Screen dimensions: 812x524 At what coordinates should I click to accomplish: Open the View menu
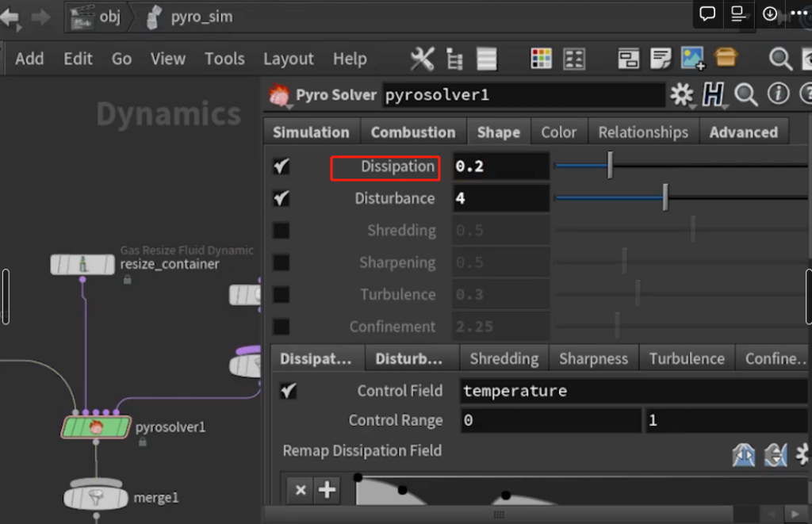(x=168, y=59)
